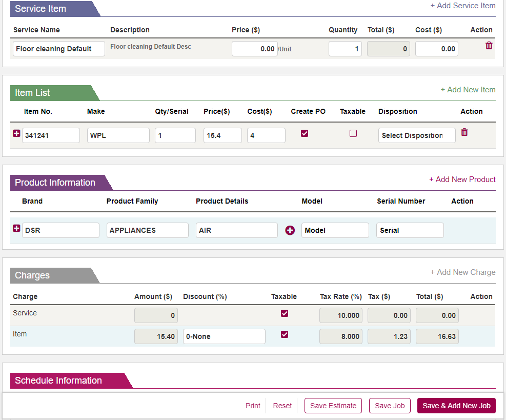Expand DSR product row plus icon
Viewport: 506px width, 420px height.
point(16,228)
